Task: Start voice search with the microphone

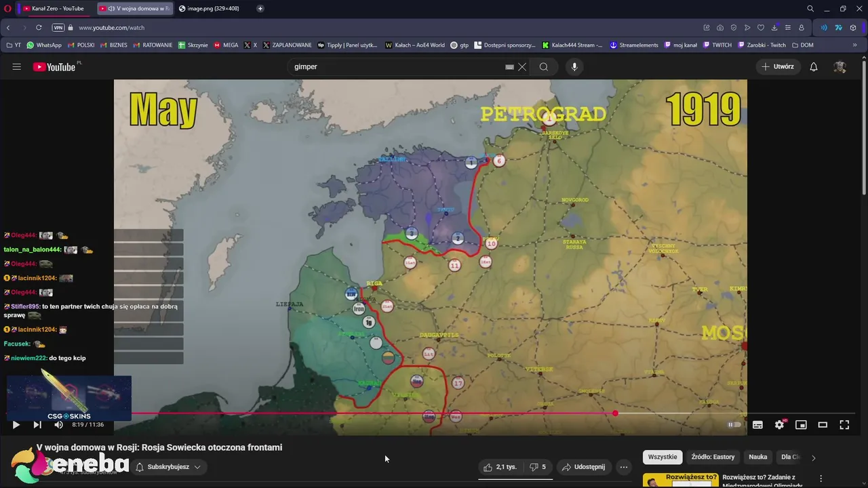Action: click(574, 66)
